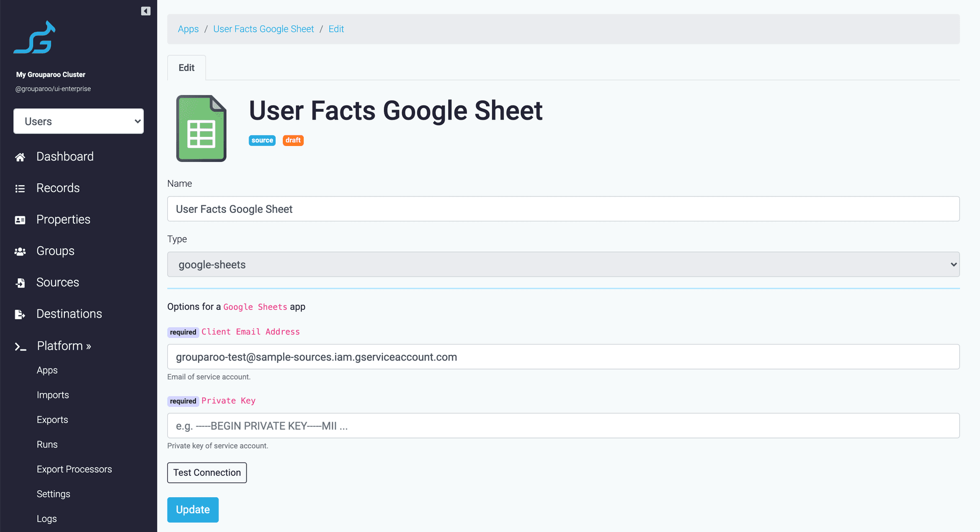Click the Destinations export icon
980x532 pixels.
tap(20, 315)
